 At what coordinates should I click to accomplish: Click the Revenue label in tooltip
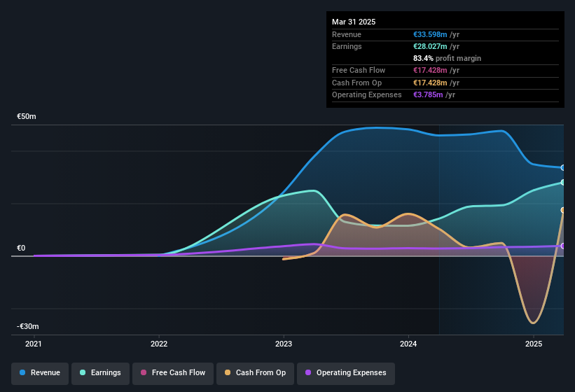click(x=347, y=34)
